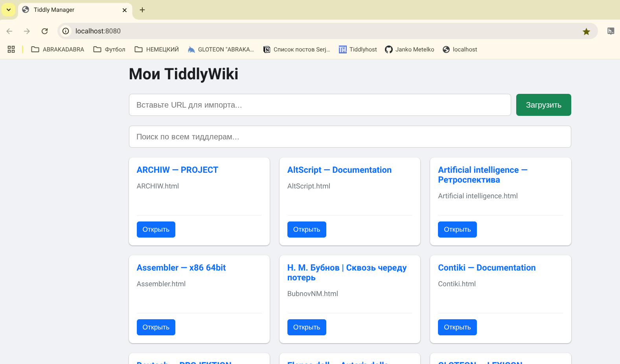Open the Список постов Serj bookmark

click(297, 49)
